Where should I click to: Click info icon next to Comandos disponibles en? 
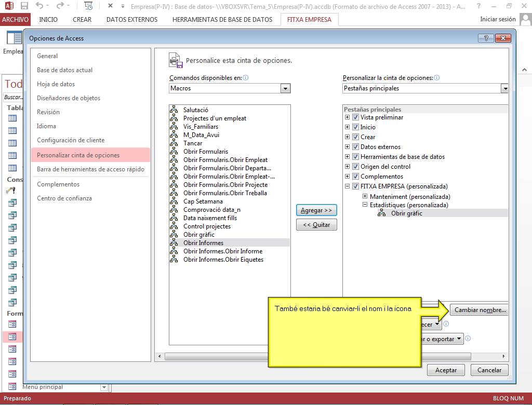tap(246, 78)
